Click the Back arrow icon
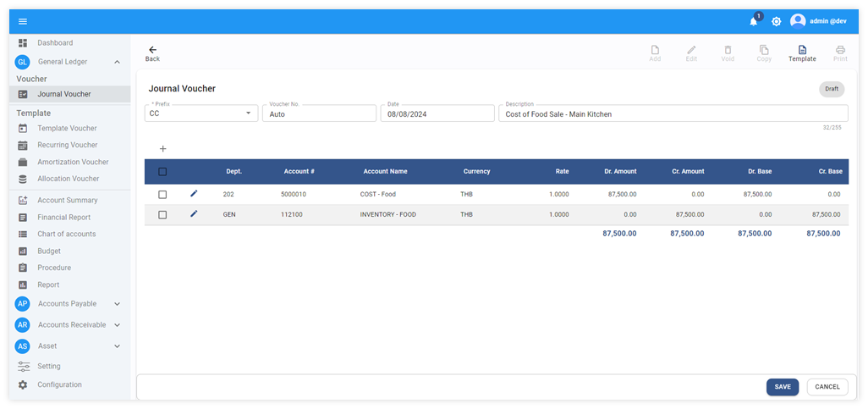Screen dimensions: 868x409 152,50
